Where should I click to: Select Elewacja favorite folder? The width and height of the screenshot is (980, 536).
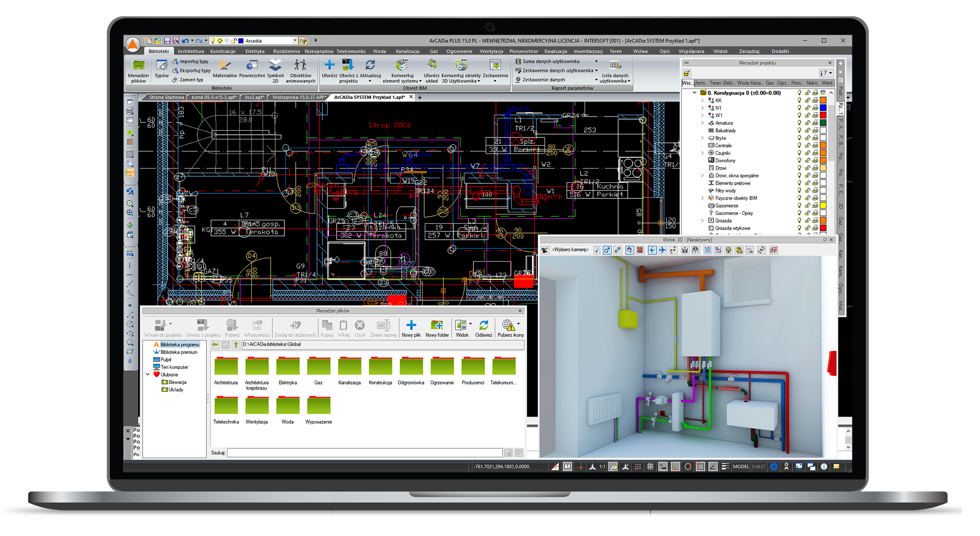(174, 383)
